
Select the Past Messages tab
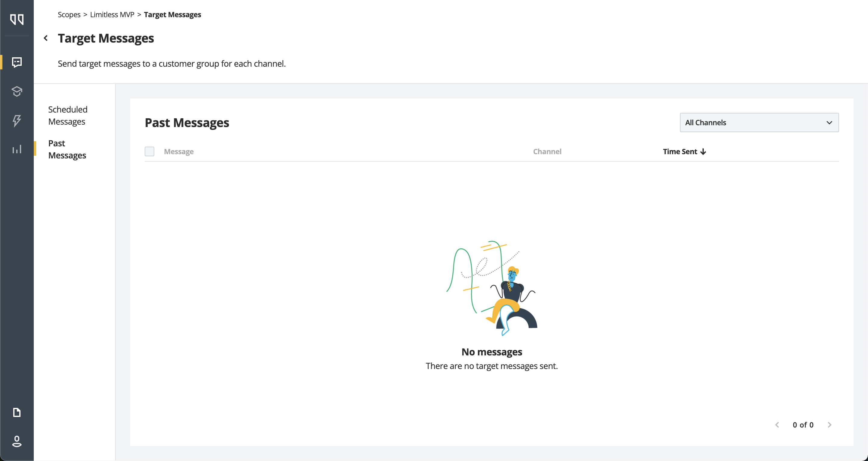(67, 149)
